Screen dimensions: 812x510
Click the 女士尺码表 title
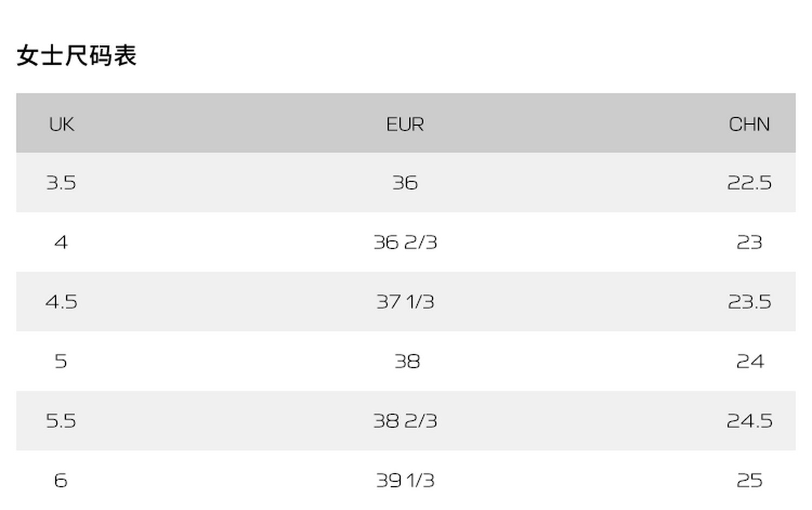pyautogui.click(x=76, y=55)
